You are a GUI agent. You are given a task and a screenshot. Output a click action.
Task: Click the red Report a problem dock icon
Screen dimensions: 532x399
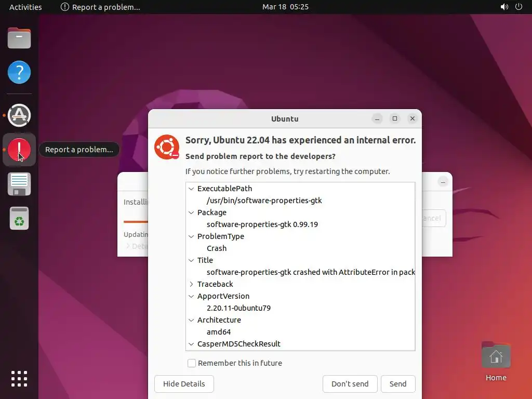(19, 150)
